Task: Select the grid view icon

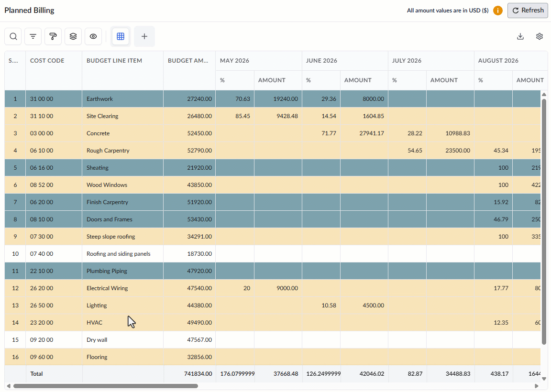Action: tap(121, 36)
